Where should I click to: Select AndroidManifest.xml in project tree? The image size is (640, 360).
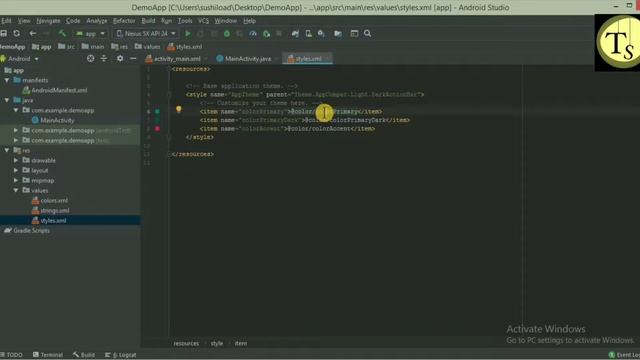59,90
